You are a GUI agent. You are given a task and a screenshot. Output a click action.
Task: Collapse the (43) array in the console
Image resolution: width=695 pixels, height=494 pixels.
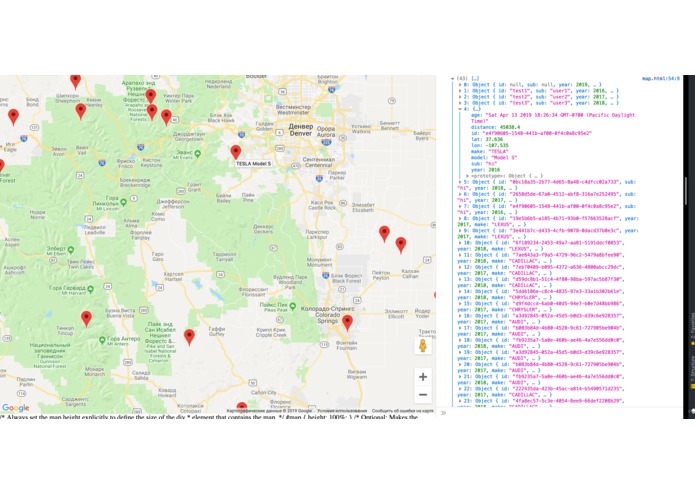[453, 78]
